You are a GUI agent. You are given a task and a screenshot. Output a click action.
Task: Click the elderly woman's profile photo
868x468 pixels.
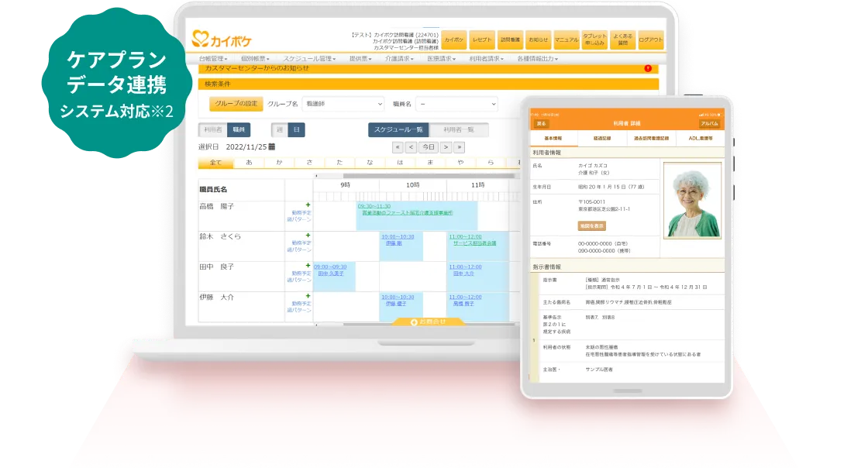pos(692,200)
